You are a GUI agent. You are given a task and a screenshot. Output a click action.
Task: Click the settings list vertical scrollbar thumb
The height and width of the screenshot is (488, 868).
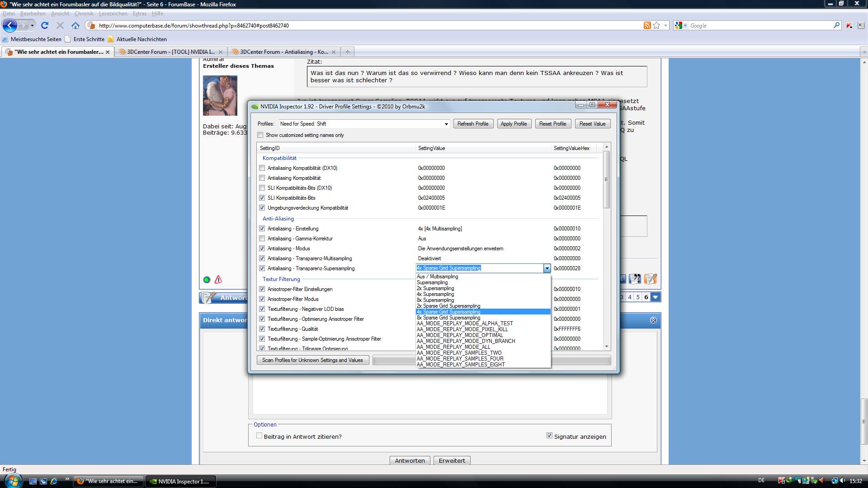(606, 180)
